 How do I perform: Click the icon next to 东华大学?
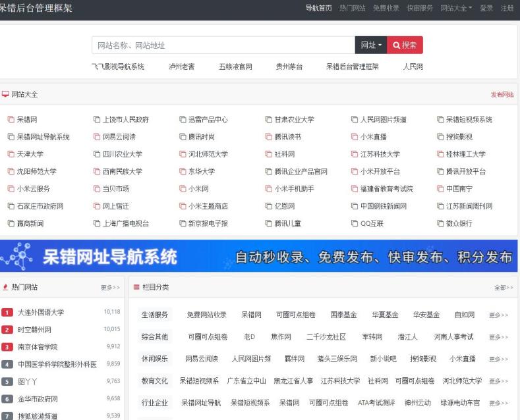183,171
